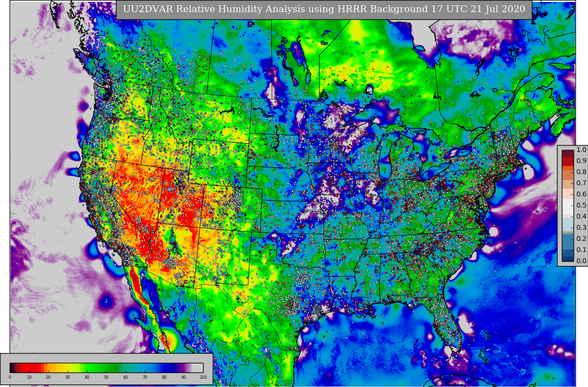The height and width of the screenshot is (387, 588).
Task: Click the 0.8 label on right colorbar
Action: point(581,172)
